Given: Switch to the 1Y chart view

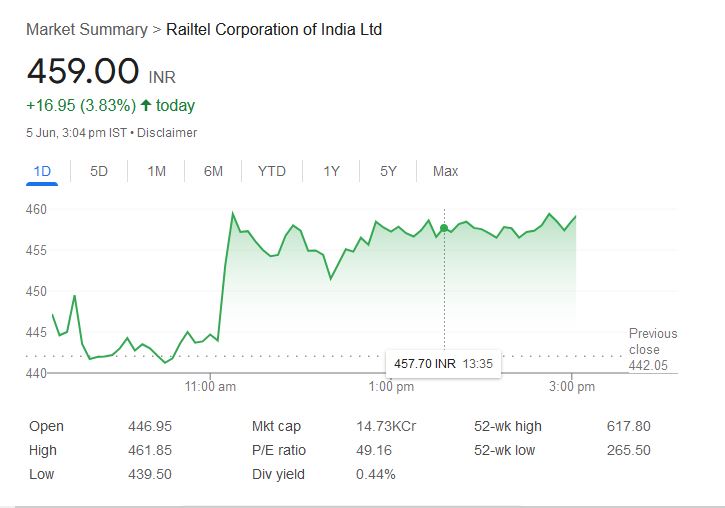Looking at the screenshot, I should (331, 171).
